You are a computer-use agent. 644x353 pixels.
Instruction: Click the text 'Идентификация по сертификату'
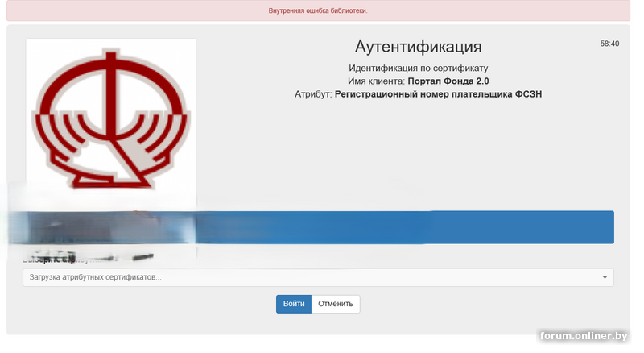click(418, 68)
